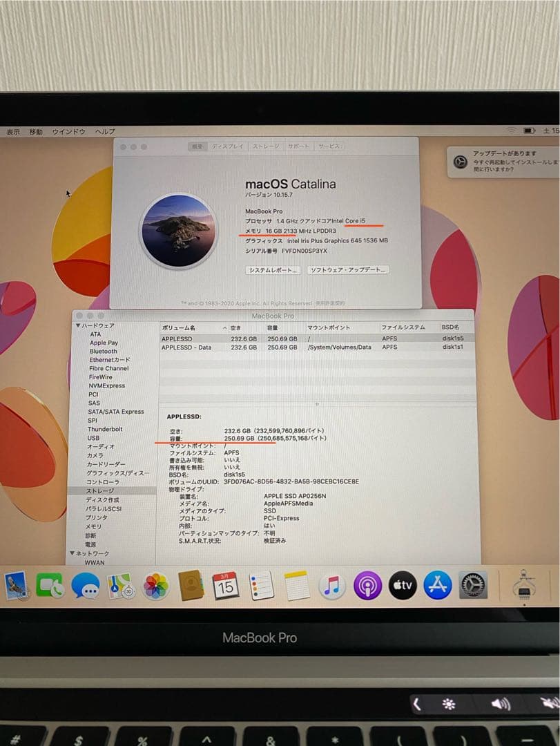This screenshot has height=746, width=560.
Task: Click the システムレポート button
Action: tap(273, 270)
